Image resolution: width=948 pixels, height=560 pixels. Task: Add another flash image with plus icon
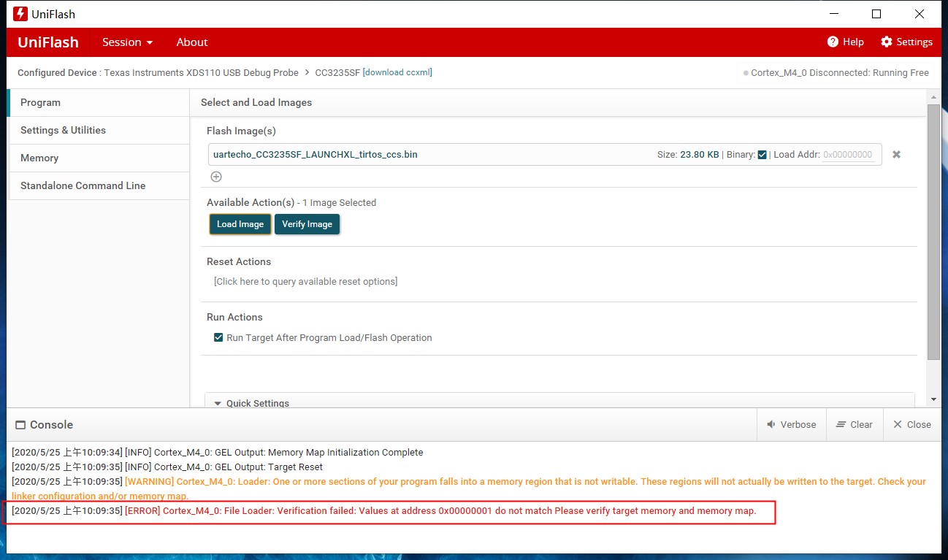click(215, 177)
